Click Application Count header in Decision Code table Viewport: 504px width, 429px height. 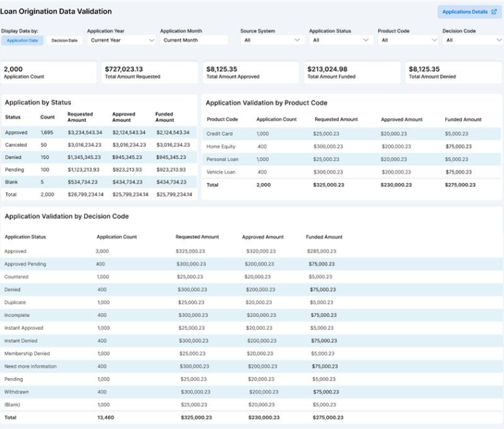(x=117, y=237)
